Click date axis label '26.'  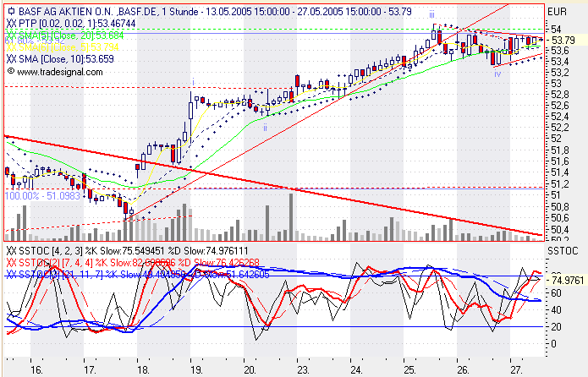pyautogui.click(x=463, y=370)
